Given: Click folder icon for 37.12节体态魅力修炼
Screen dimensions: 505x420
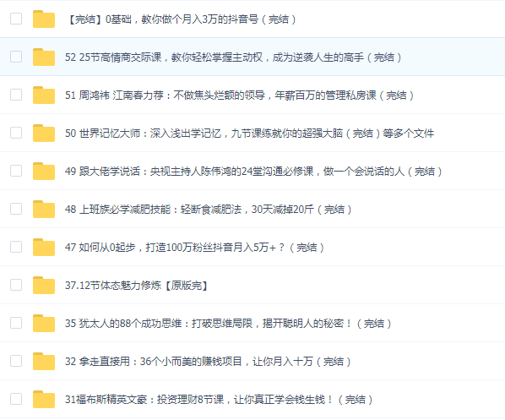Looking at the screenshot, I should point(44,286).
